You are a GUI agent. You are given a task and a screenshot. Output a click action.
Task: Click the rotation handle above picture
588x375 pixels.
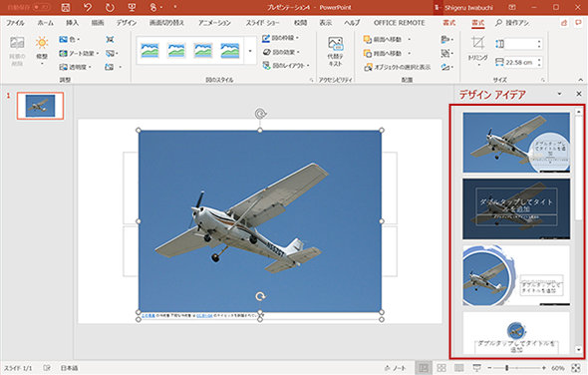[260, 114]
